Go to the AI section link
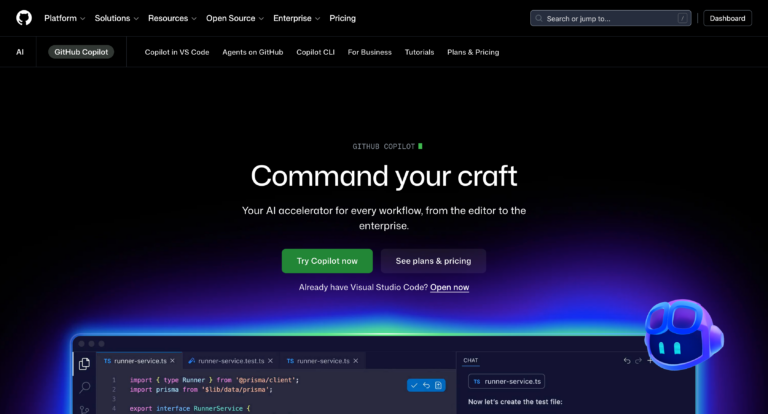 (20, 52)
